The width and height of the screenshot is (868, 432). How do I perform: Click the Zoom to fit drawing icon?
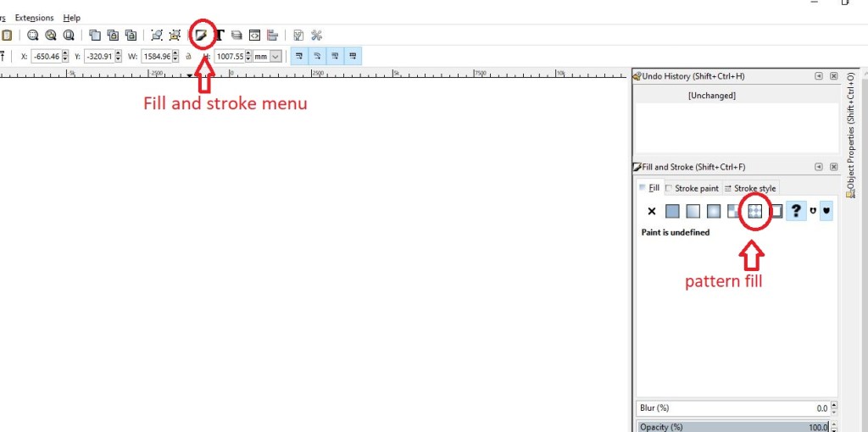point(51,36)
